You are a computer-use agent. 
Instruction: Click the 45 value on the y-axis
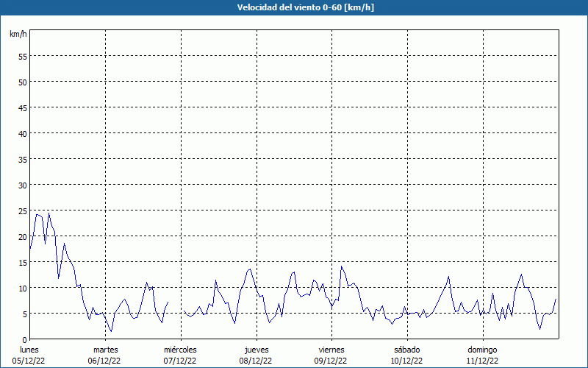tap(23, 107)
